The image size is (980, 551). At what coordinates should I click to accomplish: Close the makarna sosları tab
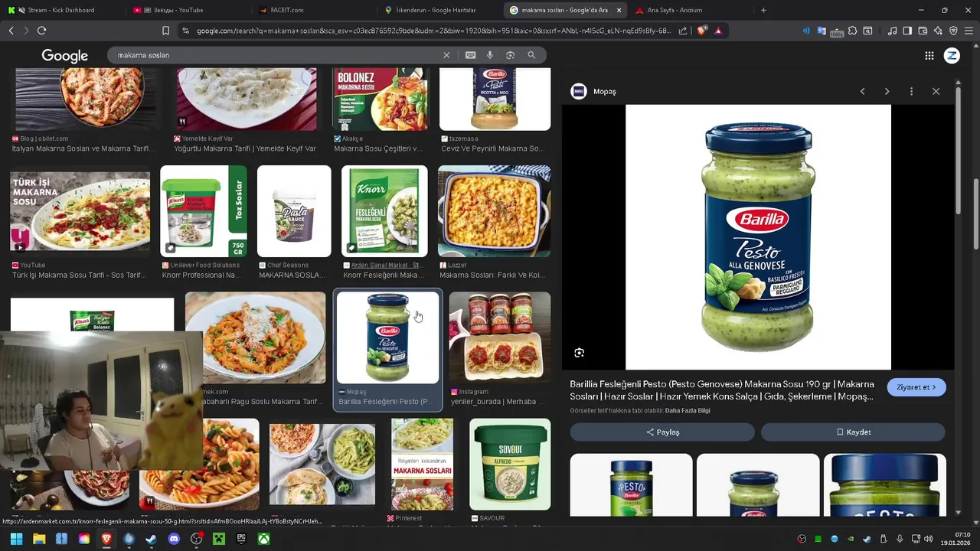(x=619, y=10)
